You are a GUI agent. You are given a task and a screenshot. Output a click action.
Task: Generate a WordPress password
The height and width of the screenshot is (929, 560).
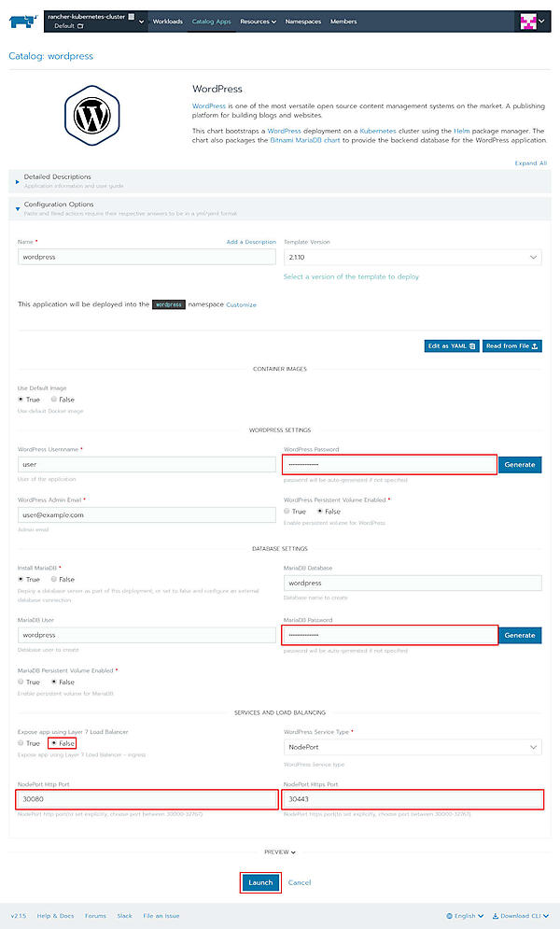(520, 464)
